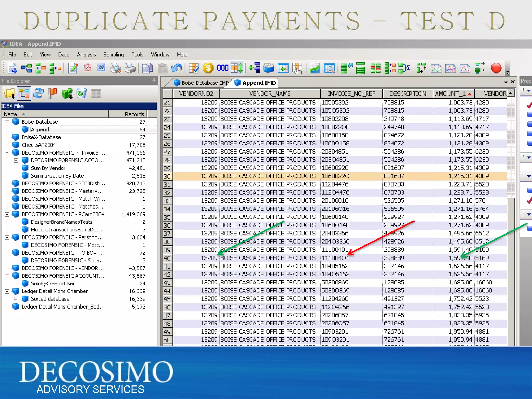Screen dimensions: 532x399
Task: Collapse the DECOSIMO FORENSIC - Personn... node
Action: [x=7, y=237]
